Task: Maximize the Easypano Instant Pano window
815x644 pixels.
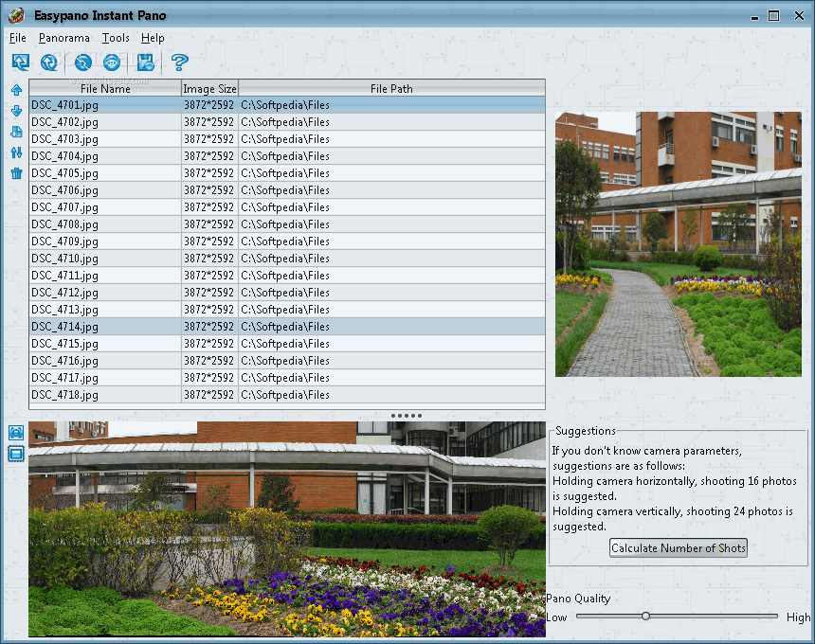Action: [774, 16]
